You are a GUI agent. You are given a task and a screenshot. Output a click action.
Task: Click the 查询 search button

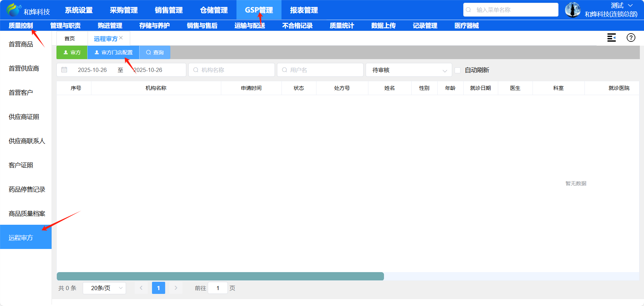click(x=155, y=53)
